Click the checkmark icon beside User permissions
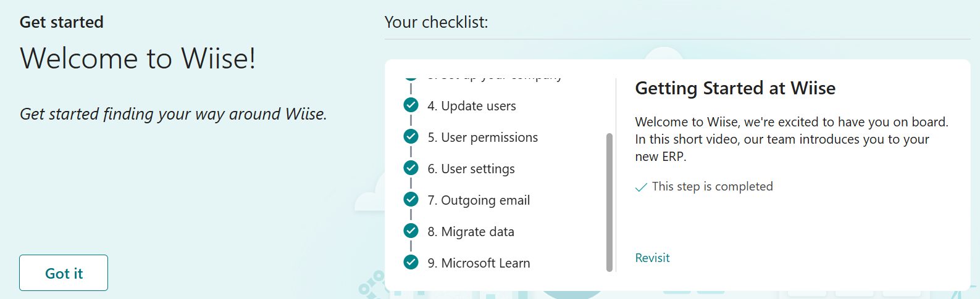The height and width of the screenshot is (299, 980). [x=411, y=137]
